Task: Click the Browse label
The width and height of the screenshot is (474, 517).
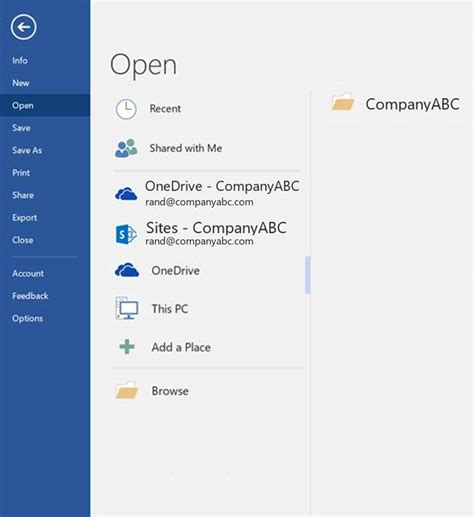Action: click(x=170, y=391)
